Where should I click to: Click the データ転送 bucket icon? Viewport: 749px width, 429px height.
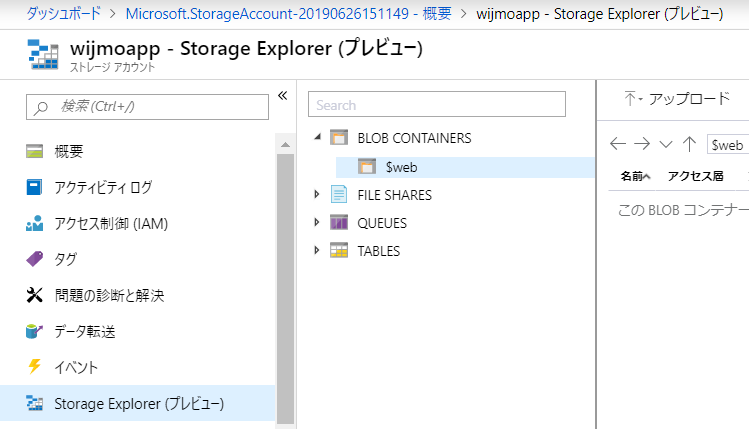pyautogui.click(x=34, y=331)
